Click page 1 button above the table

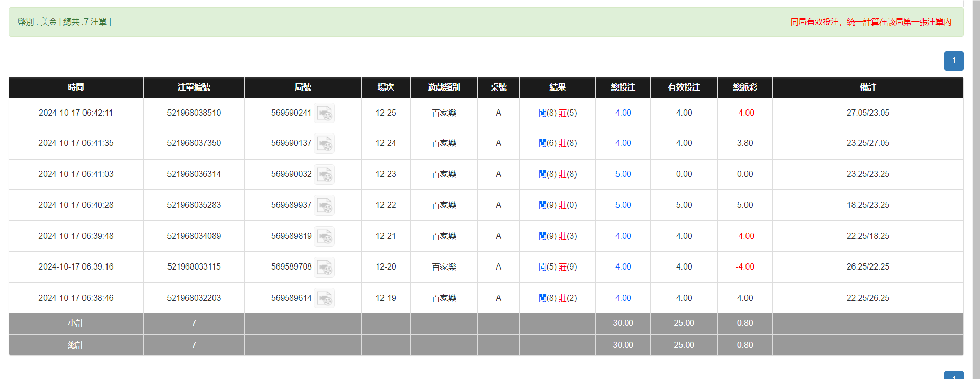953,61
